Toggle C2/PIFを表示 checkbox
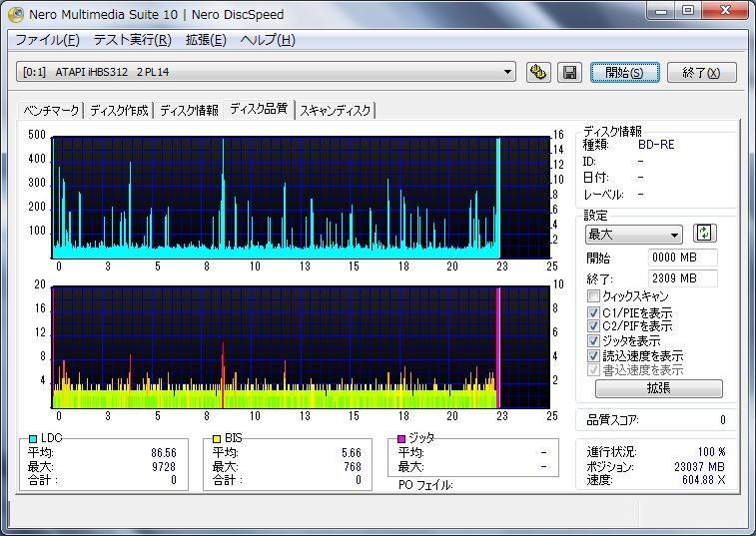 click(x=593, y=325)
